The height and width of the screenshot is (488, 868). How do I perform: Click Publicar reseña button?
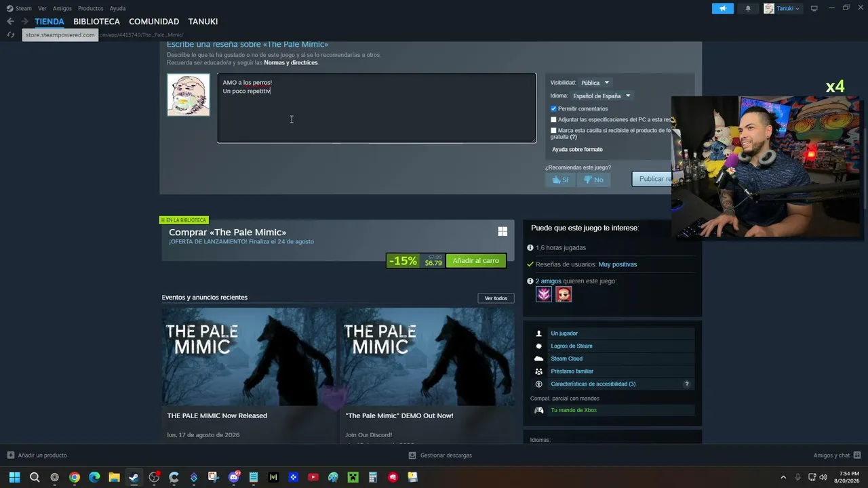pyautogui.click(x=652, y=179)
